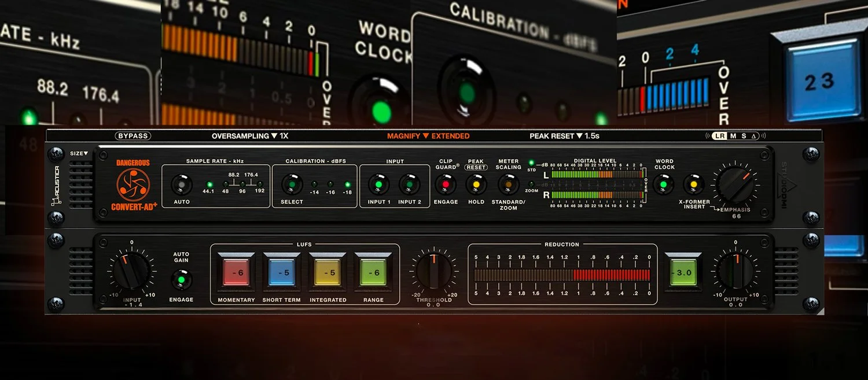Click the REDUCTION heading
Image resolution: width=868 pixels, height=380 pixels.
[562, 245]
